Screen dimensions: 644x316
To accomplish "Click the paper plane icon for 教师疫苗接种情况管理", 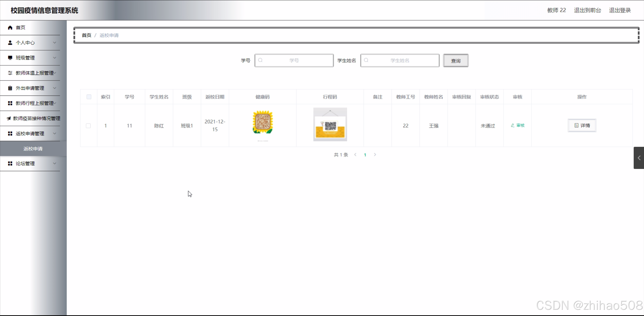I will (9, 118).
